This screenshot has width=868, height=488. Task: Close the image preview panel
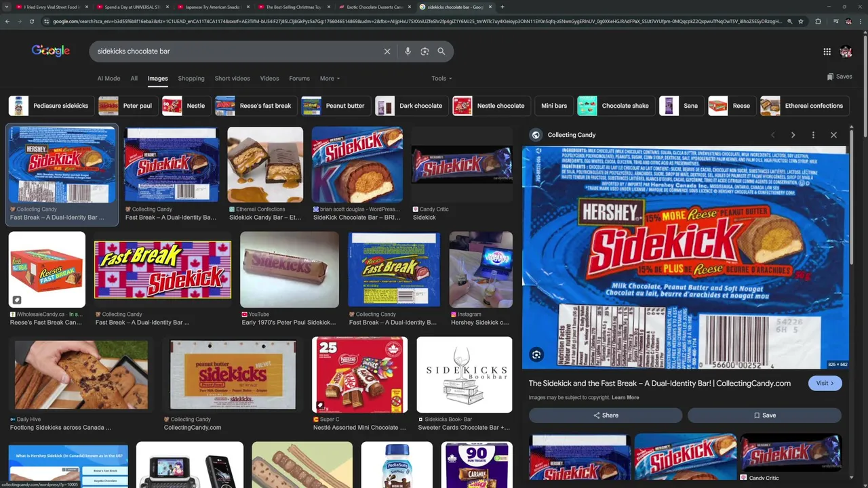pos(833,135)
